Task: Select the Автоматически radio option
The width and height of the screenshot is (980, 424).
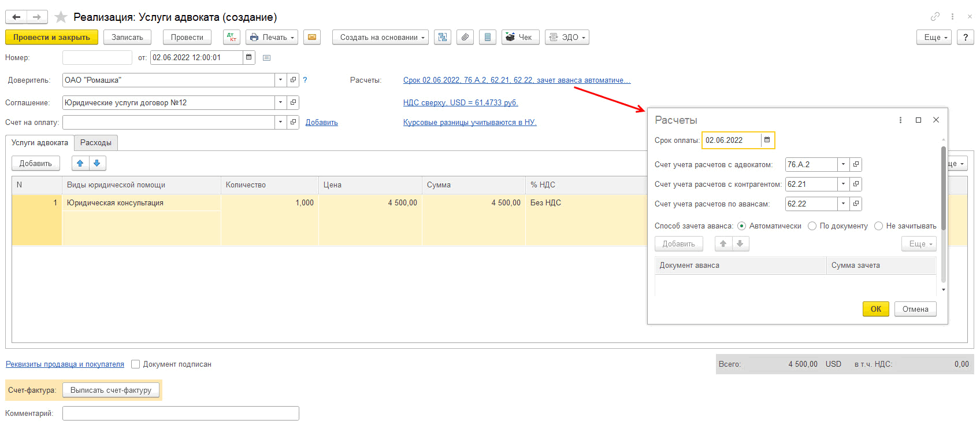Action: point(741,226)
